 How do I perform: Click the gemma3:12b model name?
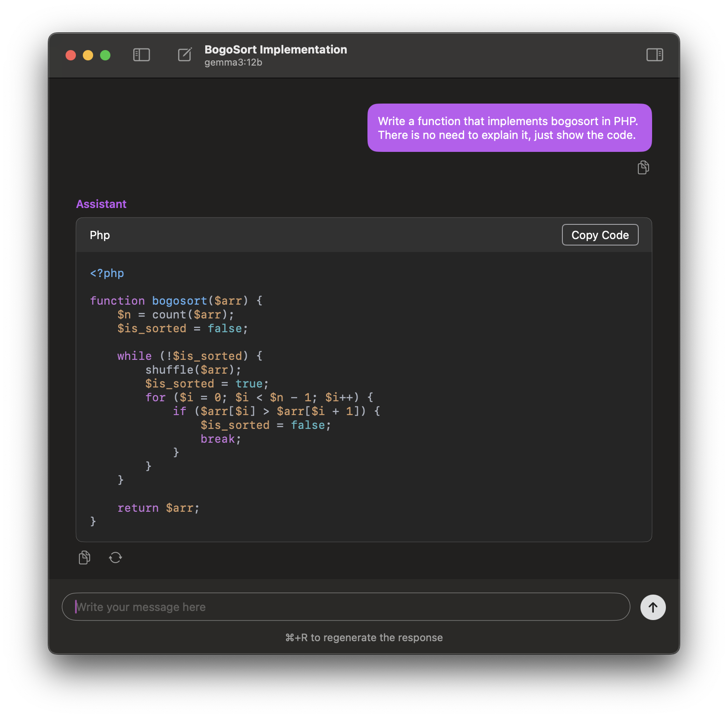233,63
